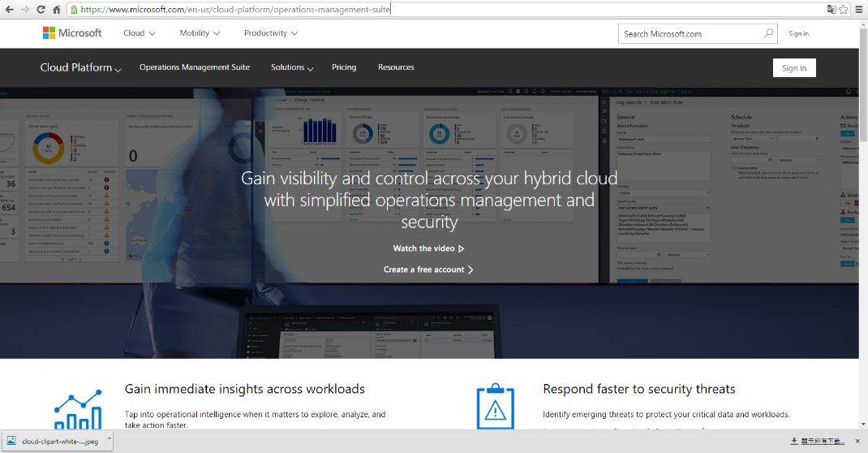
Task: Open Chrome hamburger menu
Action: tap(858, 10)
